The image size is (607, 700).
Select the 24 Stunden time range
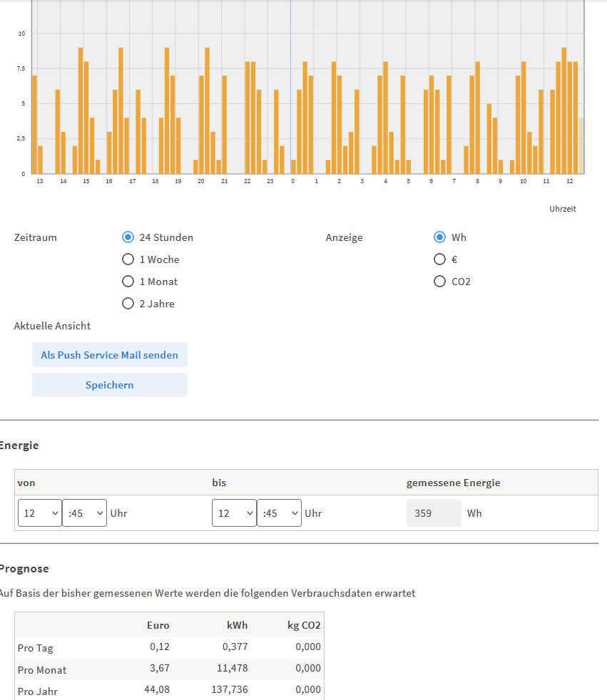pos(128,237)
